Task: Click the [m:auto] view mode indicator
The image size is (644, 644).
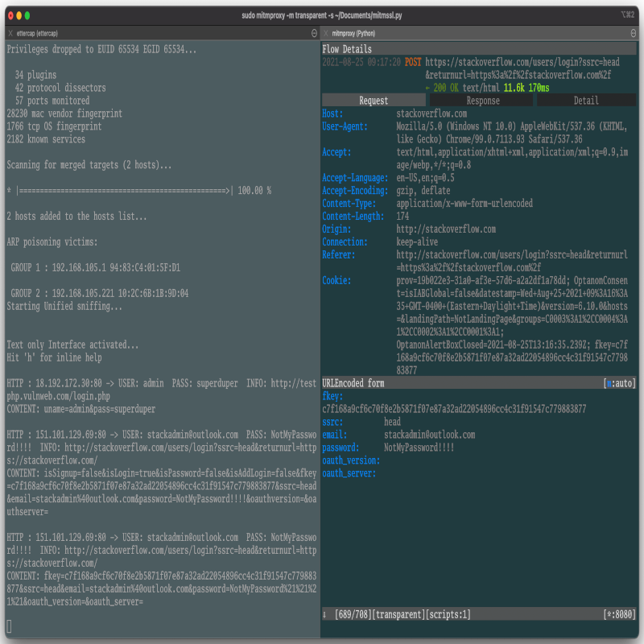Action: 619,383
